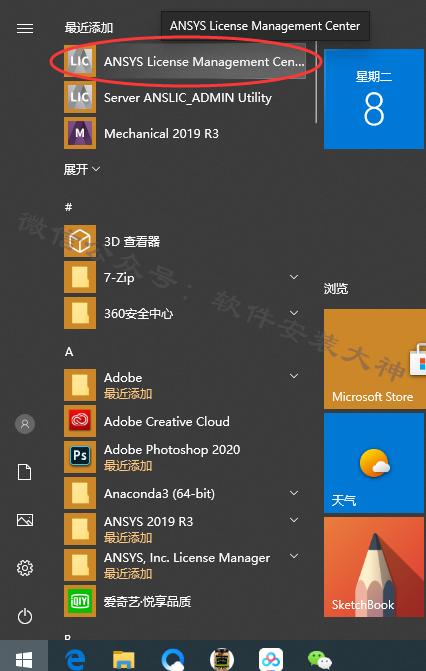Expand the 7-Zip folder

[x=294, y=277]
